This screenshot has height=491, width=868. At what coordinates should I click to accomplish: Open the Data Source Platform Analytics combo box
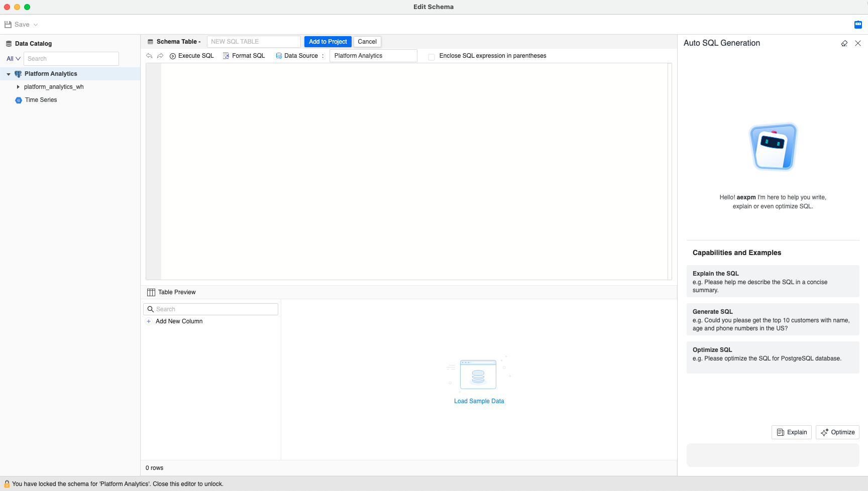[x=373, y=56]
